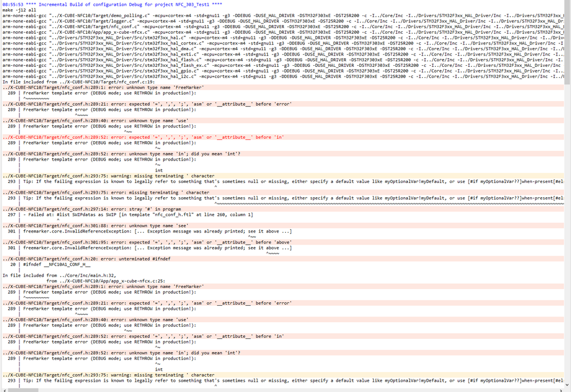571x392 pixels.
Task: Click the 'from ../X-CUBE-NFC10/App/app_x-cube-nfcx.c:25:' line
Action: [x=106, y=281]
